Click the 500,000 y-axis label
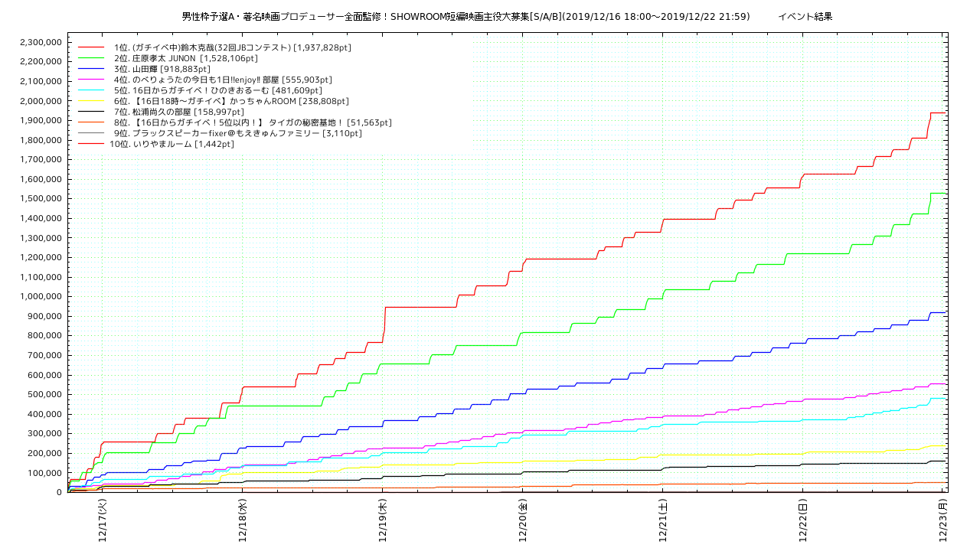 click(44, 395)
